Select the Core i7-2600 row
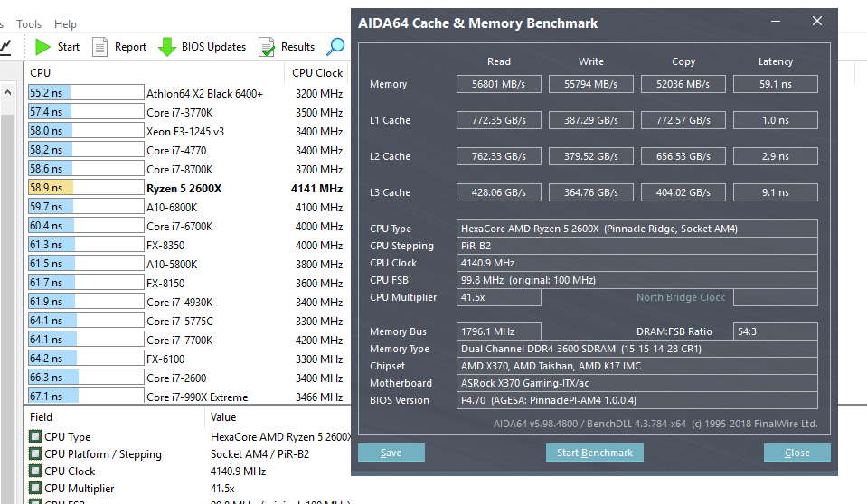This screenshot has width=867, height=504. 187,378
